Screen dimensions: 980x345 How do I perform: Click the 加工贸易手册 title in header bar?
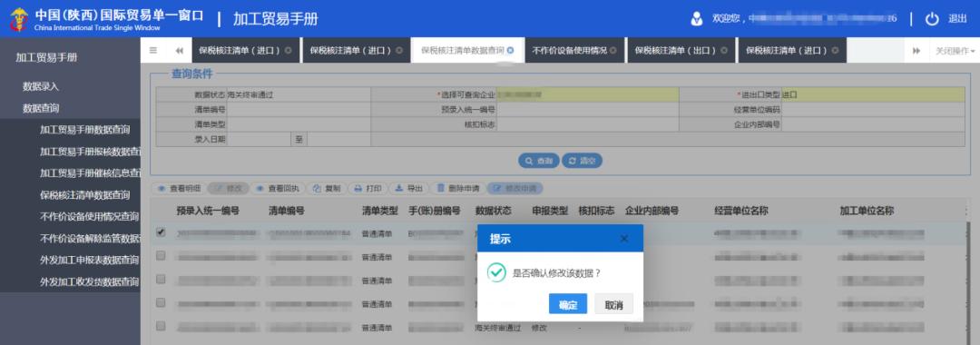[x=276, y=19]
